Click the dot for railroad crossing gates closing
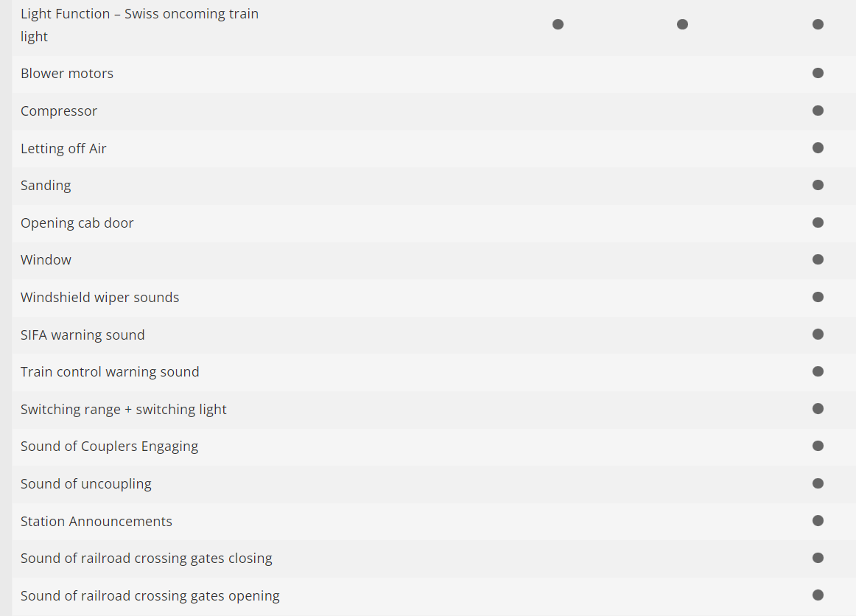The image size is (856, 616). tap(818, 558)
